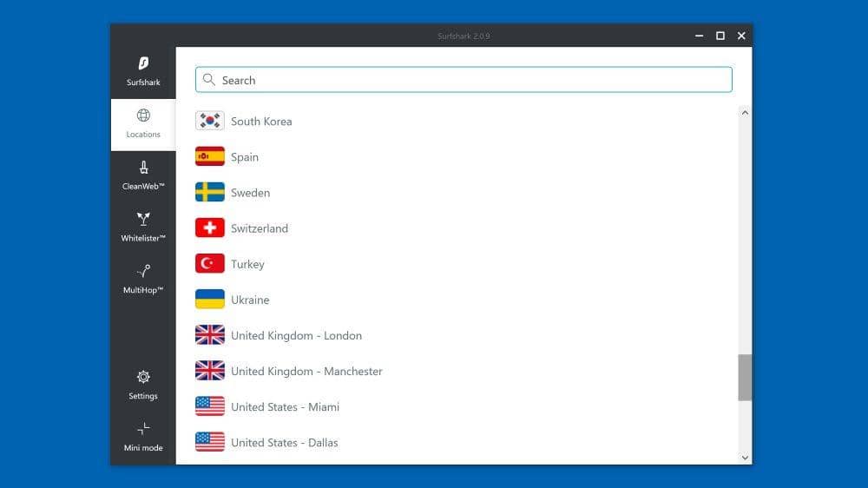This screenshot has height=488, width=868.
Task: Open the MultiHop route icon
Action: 143,271
